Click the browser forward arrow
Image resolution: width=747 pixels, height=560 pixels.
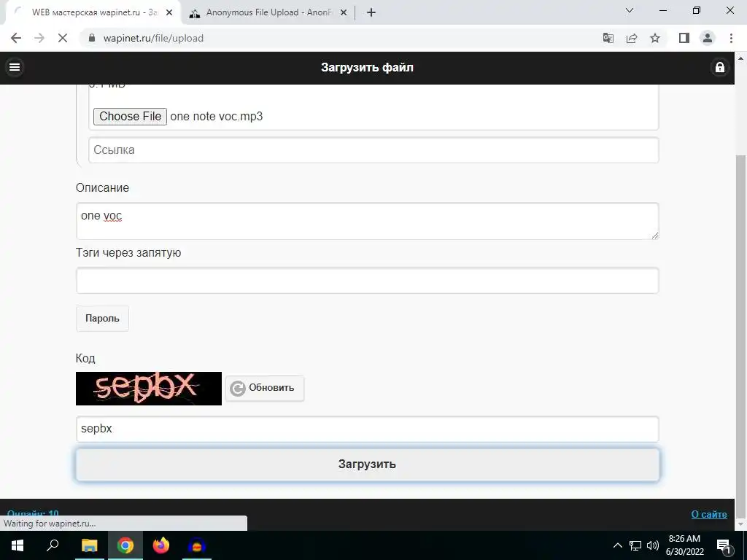click(39, 38)
